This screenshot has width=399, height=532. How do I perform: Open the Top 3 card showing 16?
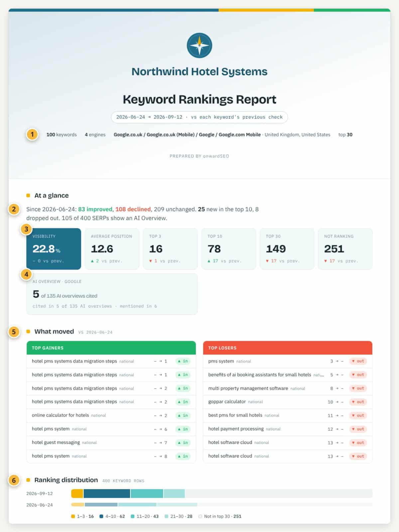coord(170,249)
